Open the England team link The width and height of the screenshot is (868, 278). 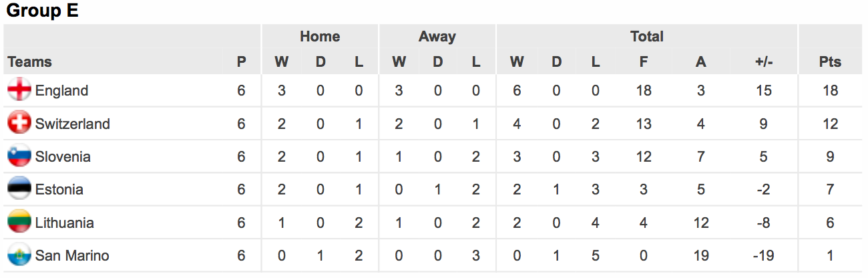tap(61, 90)
